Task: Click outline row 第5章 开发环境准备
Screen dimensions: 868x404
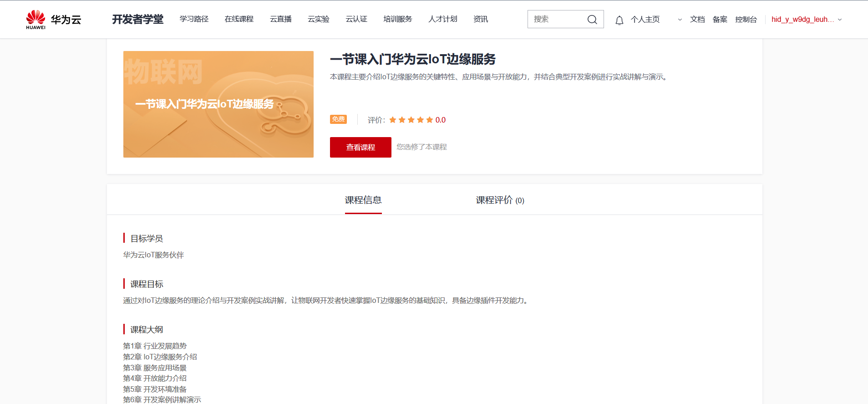Action: (155, 389)
